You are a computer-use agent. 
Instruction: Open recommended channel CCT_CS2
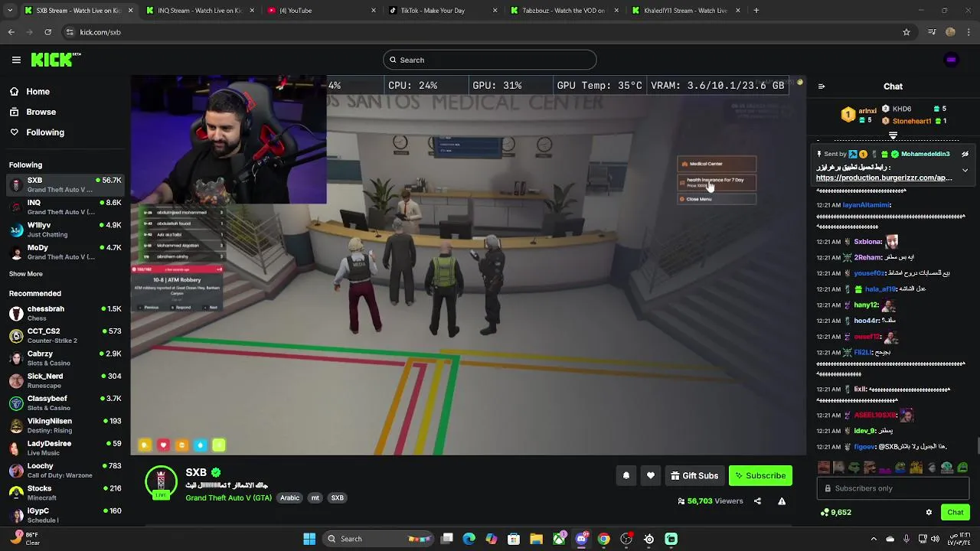point(65,335)
